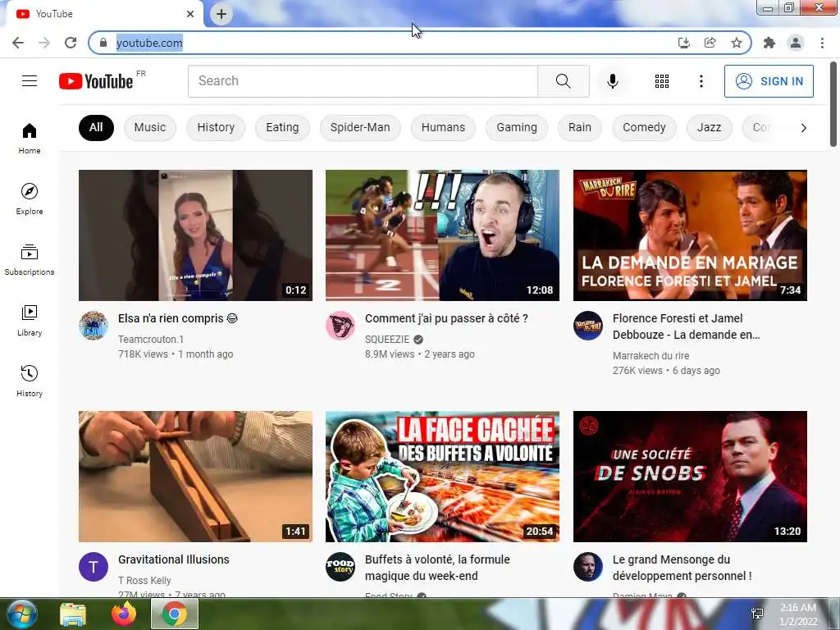Open Le grand Mensonge video title

(x=682, y=568)
